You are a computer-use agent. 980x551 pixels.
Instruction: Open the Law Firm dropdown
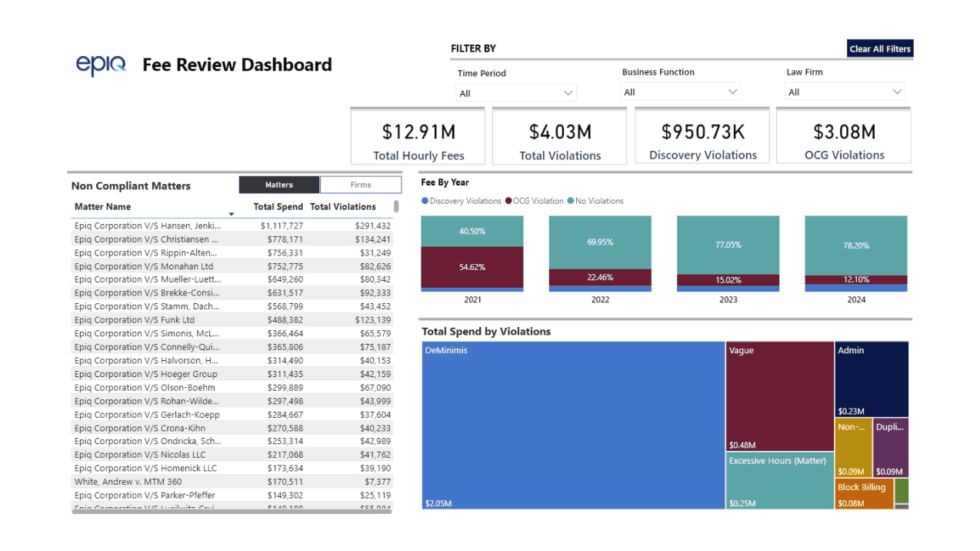click(845, 92)
